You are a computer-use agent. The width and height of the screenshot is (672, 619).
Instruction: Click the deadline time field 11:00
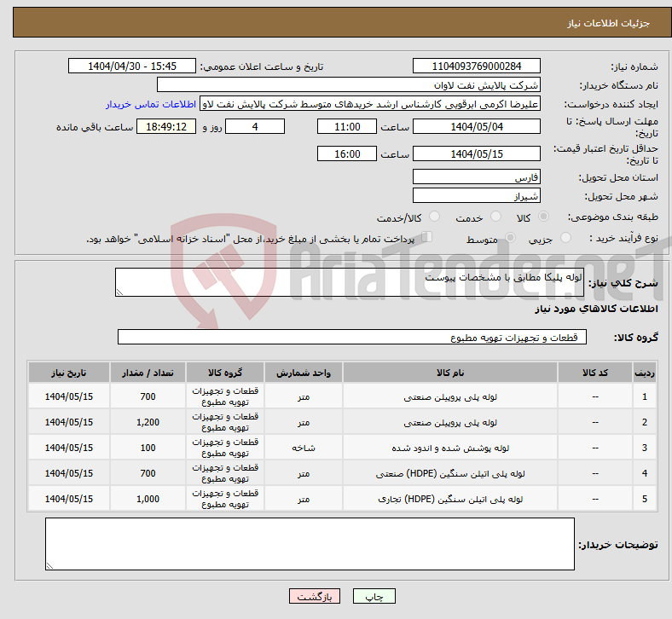(x=347, y=127)
